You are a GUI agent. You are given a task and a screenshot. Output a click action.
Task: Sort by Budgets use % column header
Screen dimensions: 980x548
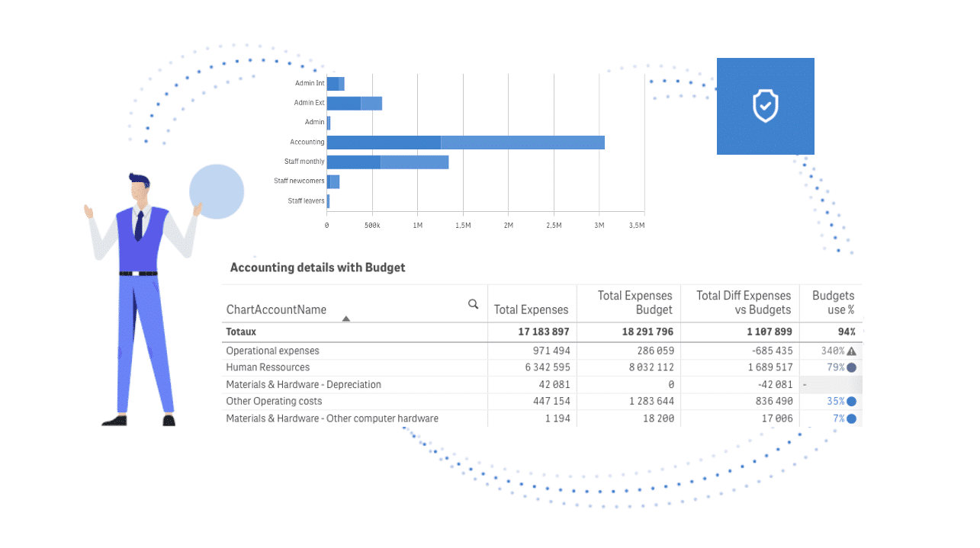click(x=833, y=303)
